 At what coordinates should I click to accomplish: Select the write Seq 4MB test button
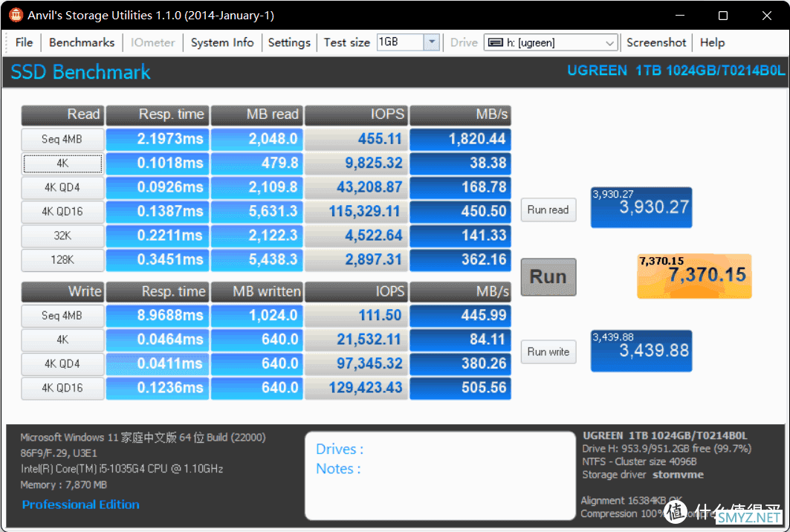pos(62,315)
